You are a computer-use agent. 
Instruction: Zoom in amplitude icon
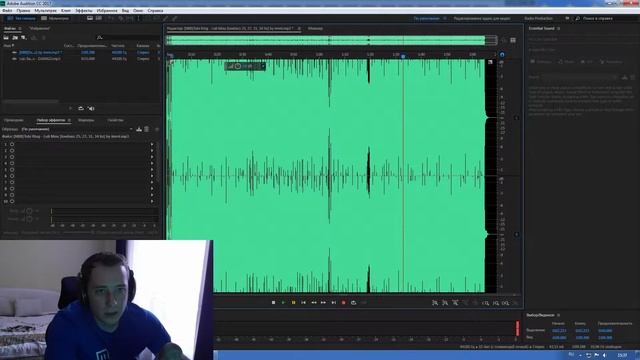(435, 303)
